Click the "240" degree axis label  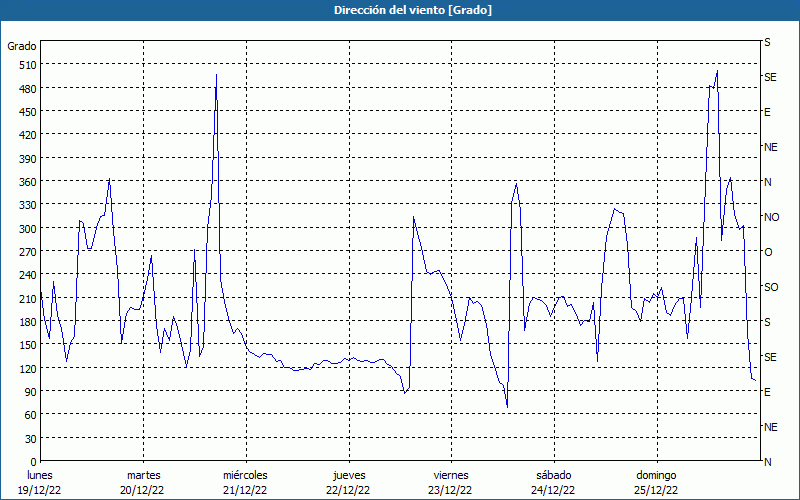click(x=28, y=276)
